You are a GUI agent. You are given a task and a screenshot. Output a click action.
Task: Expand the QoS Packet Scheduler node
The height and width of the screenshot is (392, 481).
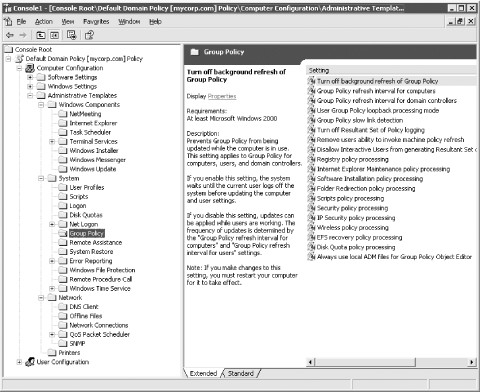pyautogui.click(x=52, y=334)
